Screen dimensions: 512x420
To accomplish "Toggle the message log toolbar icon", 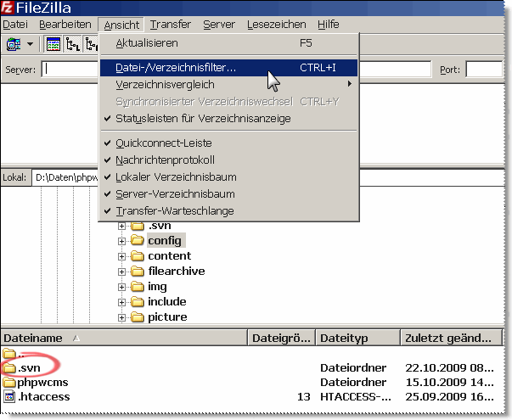I will tap(53, 44).
